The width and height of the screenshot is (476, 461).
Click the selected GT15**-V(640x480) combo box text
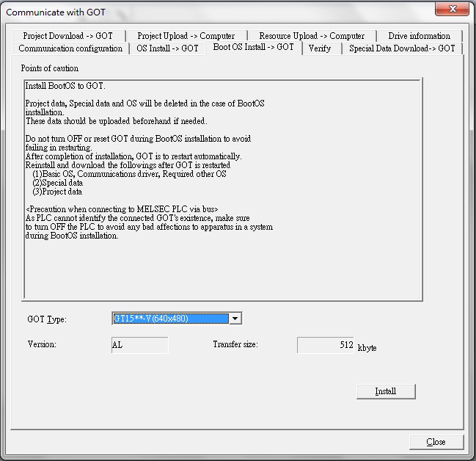pos(170,319)
